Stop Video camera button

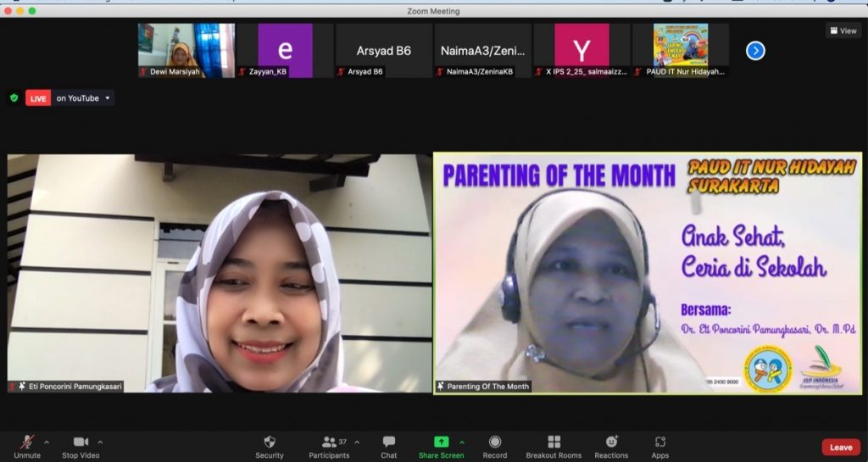pos(81,447)
